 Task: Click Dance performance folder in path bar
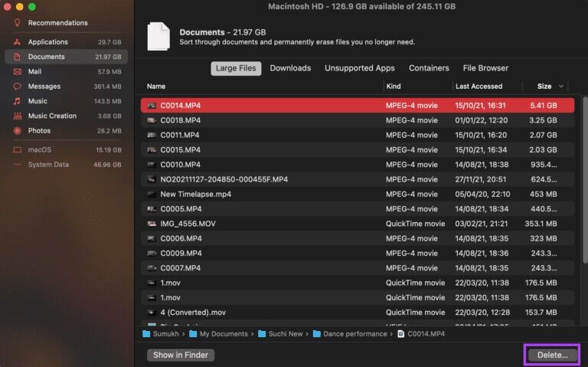tap(356, 334)
